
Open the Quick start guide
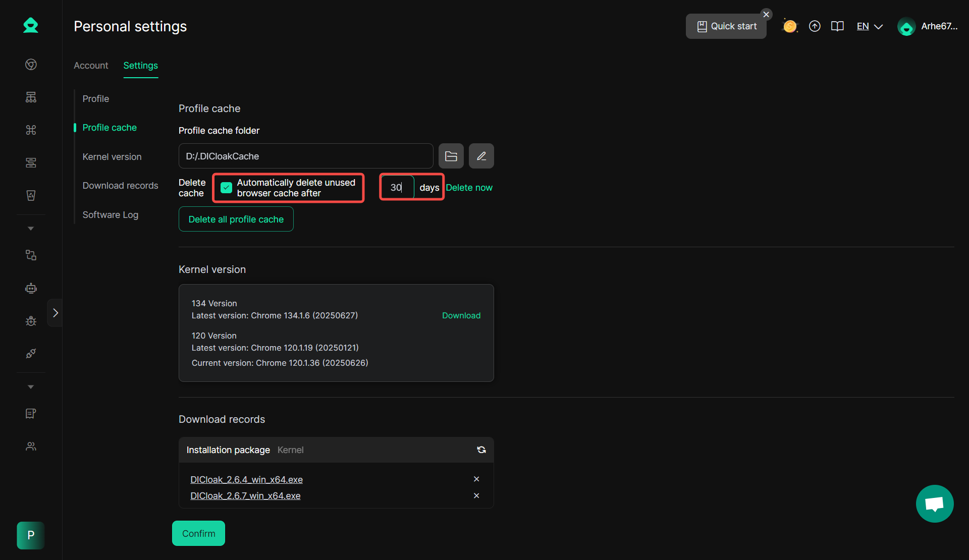[x=726, y=26]
